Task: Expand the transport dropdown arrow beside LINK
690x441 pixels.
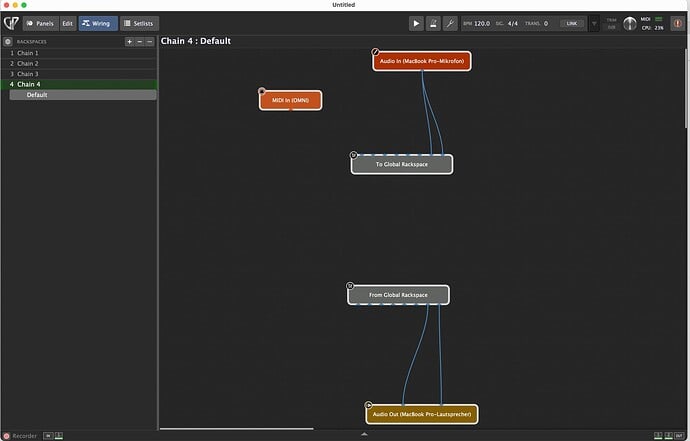Action: click(595, 23)
